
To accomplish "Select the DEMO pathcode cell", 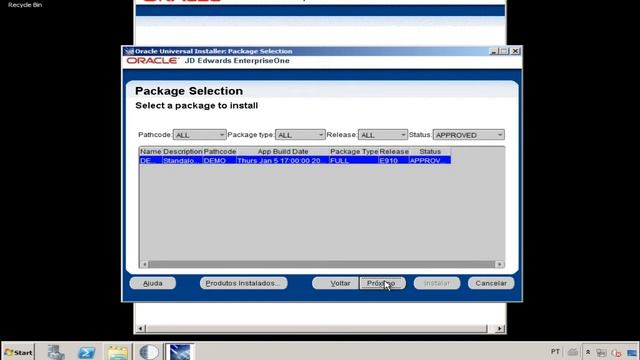I will pyautogui.click(x=220, y=160).
